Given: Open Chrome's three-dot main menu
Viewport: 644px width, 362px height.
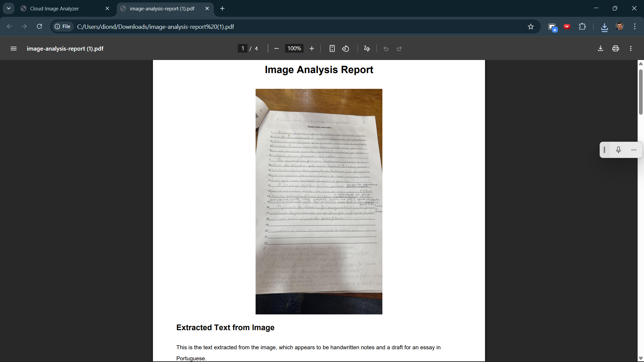Looking at the screenshot, I should point(635,26).
